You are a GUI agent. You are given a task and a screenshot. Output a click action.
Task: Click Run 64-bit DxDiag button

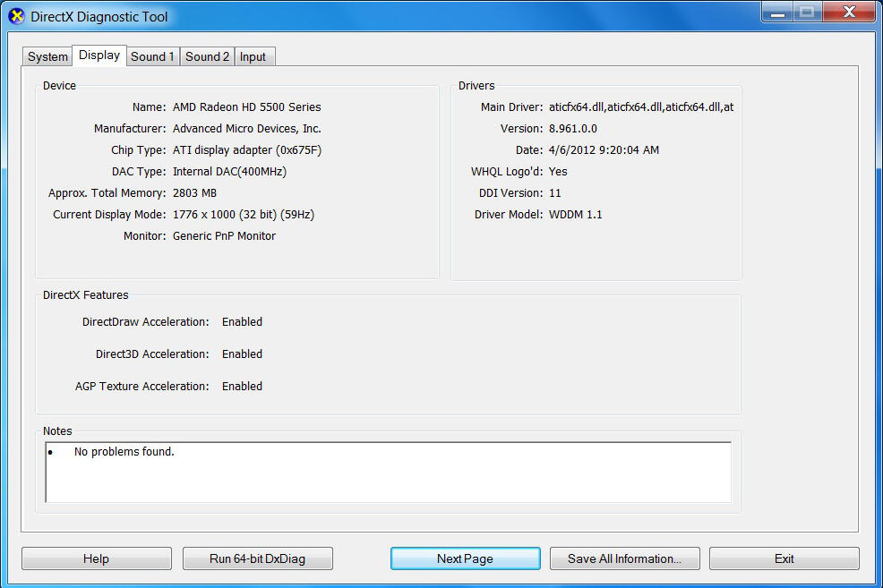click(257, 558)
